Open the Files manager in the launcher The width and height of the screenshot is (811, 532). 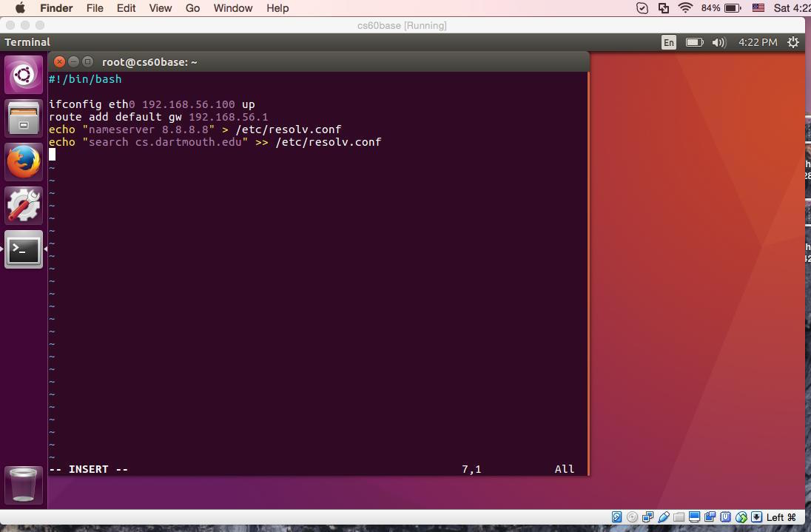point(24,119)
